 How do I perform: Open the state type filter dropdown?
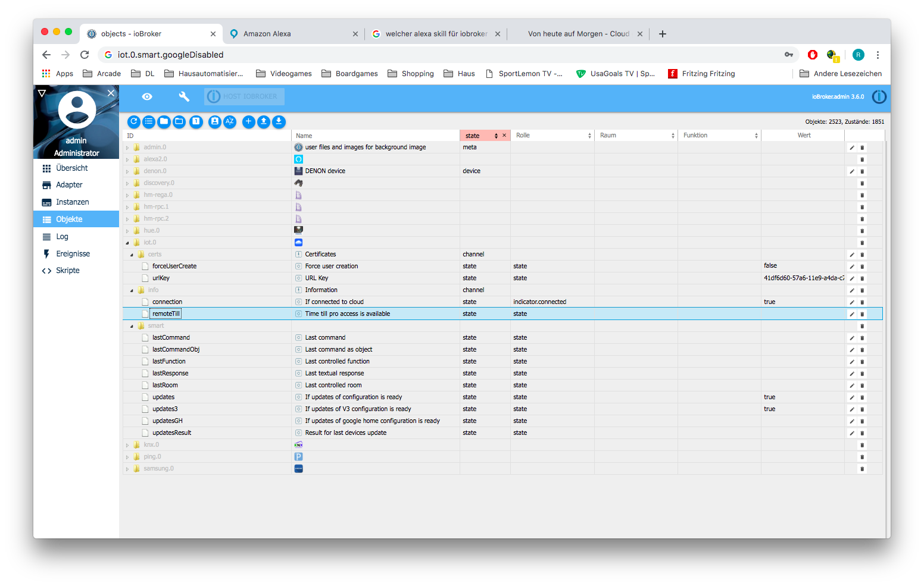481,136
